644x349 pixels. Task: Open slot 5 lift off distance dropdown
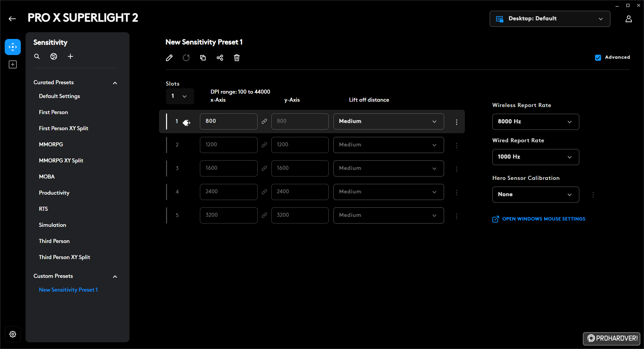point(388,215)
